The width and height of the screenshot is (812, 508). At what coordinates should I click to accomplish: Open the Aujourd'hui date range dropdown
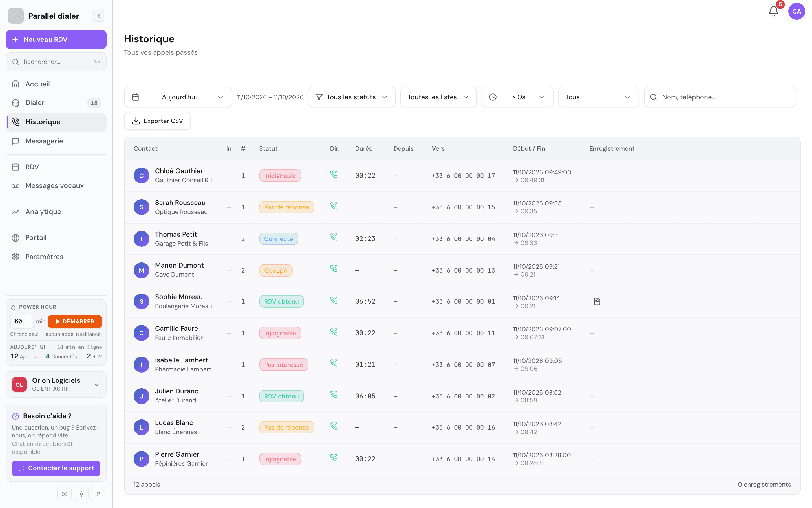coord(178,97)
